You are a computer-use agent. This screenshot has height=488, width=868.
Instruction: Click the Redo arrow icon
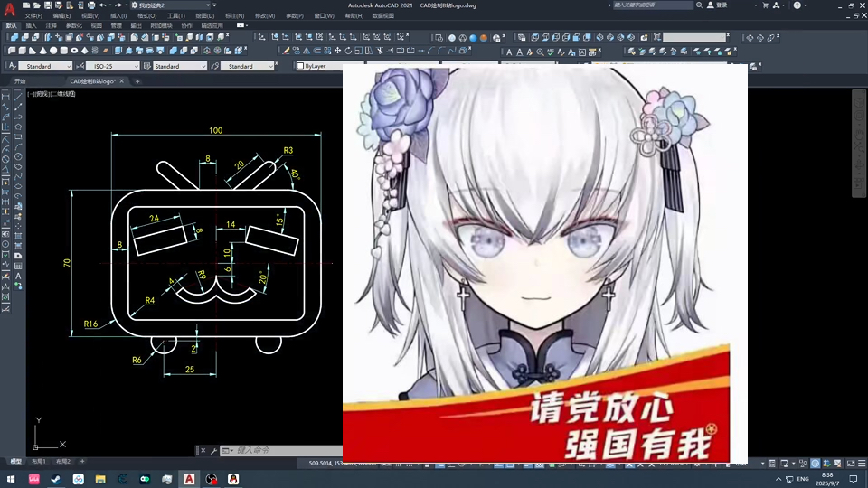click(x=118, y=5)
